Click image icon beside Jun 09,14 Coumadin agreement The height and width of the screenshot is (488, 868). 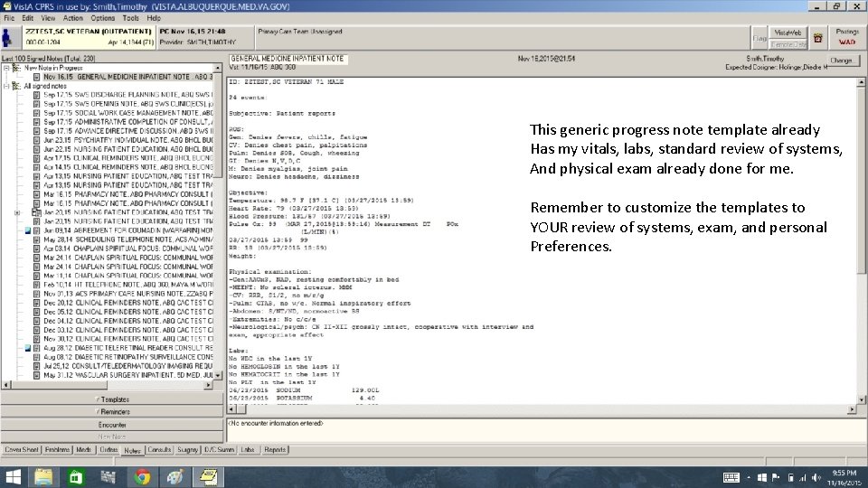[x=28, y=230]
